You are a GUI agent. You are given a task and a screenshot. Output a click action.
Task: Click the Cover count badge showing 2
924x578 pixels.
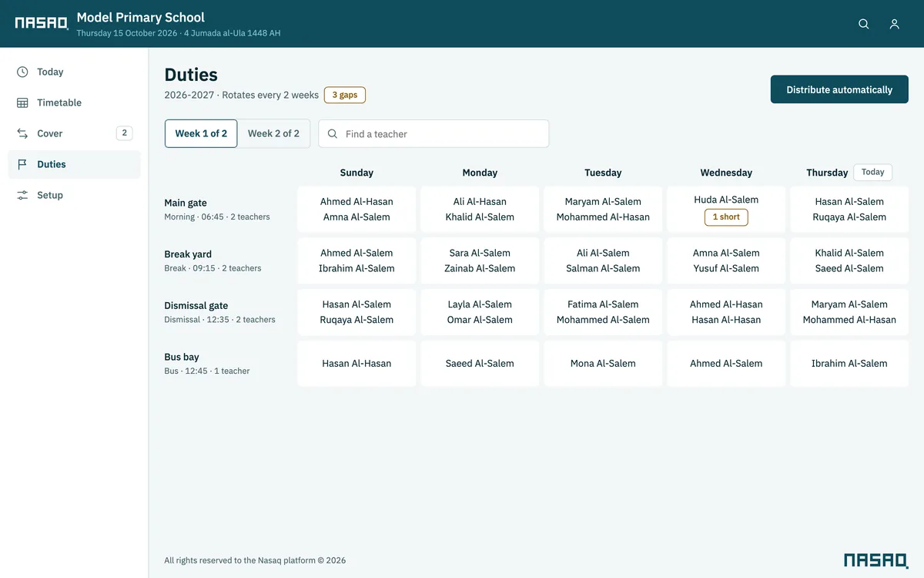(x=124, y=133)
